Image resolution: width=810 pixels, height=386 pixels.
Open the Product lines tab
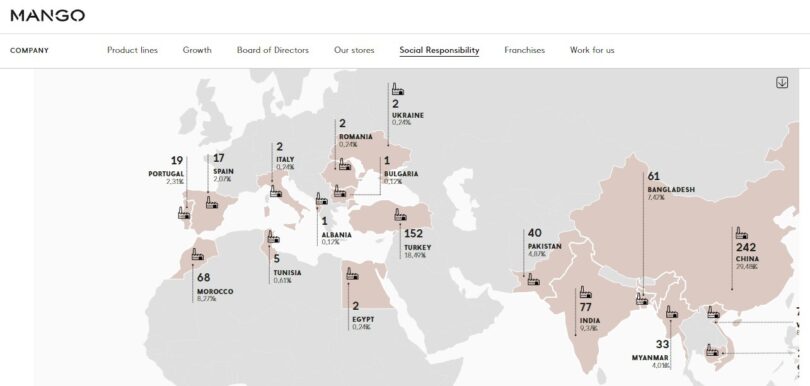132,50
